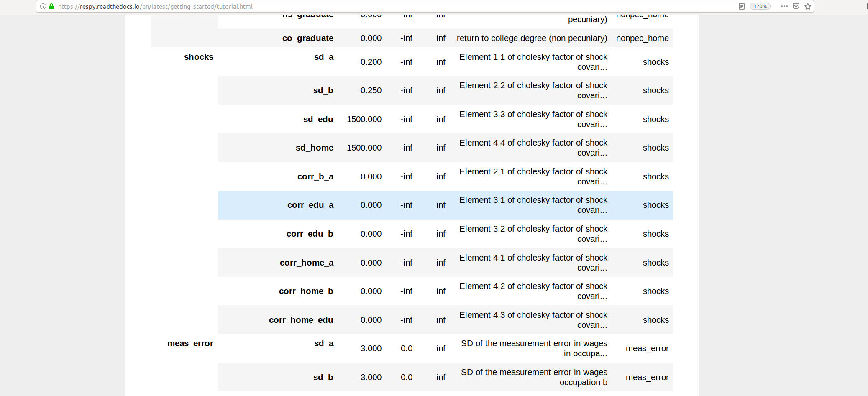Click the sd_edu parameter name

(318, 119)
